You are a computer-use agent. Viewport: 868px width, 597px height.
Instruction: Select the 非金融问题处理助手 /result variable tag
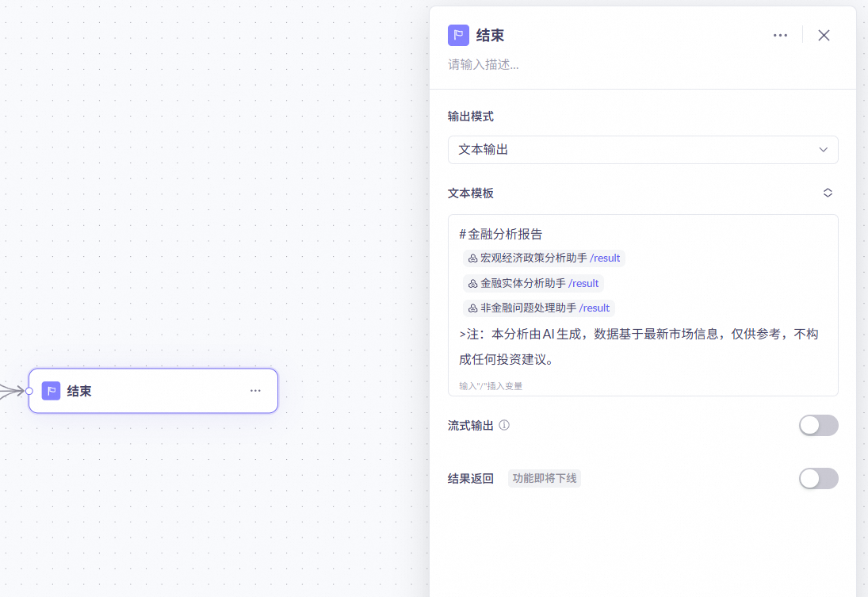coord(538,308)
